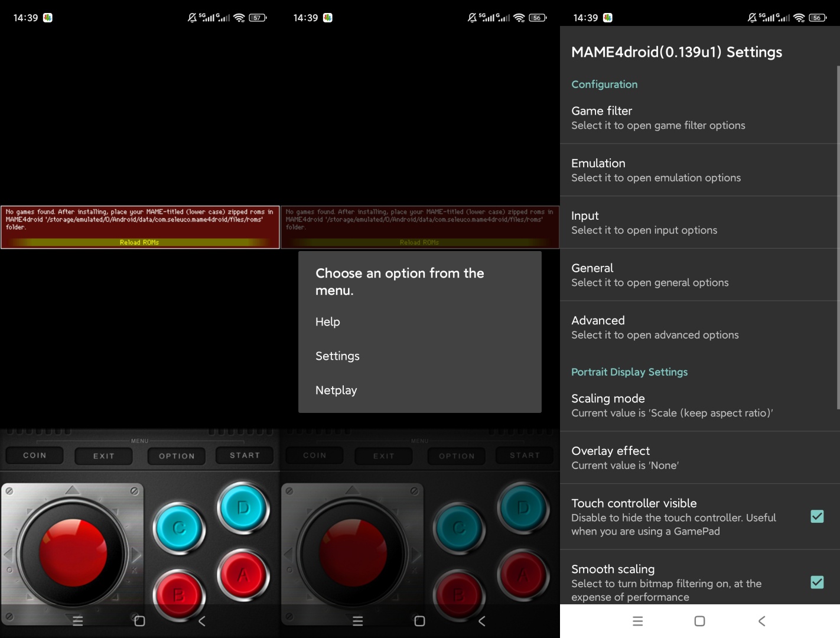Toggle the Smooth scaling checkbox
This screenshot has width=840, height=638.
click(817, 582)
